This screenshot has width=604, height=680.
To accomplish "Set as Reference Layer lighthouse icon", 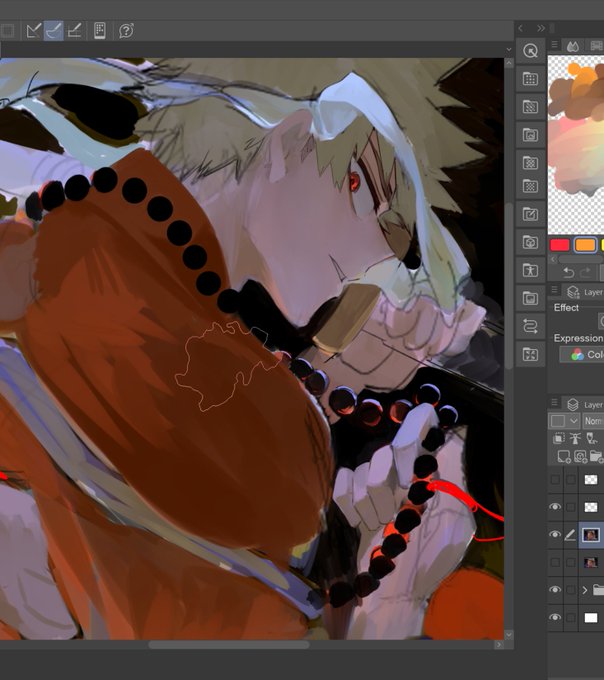I will [x=575, y=438].
